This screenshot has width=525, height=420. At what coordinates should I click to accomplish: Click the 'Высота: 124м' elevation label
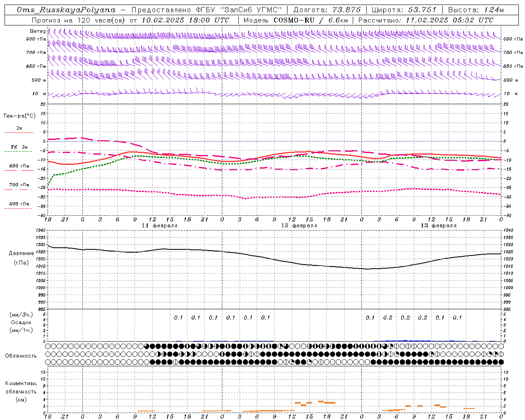pyautogui.click(x=476, y=10)
